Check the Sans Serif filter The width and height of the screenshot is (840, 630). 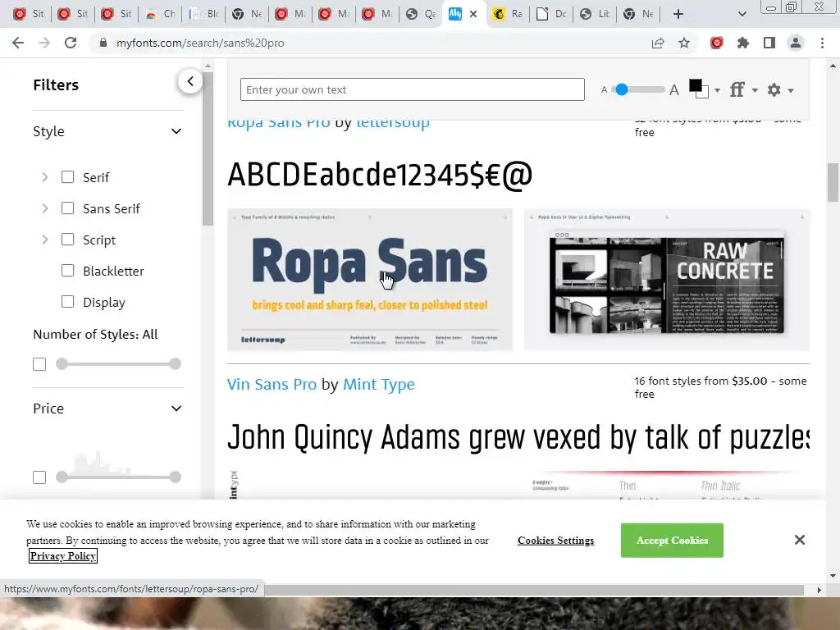(x=67, y=208)
